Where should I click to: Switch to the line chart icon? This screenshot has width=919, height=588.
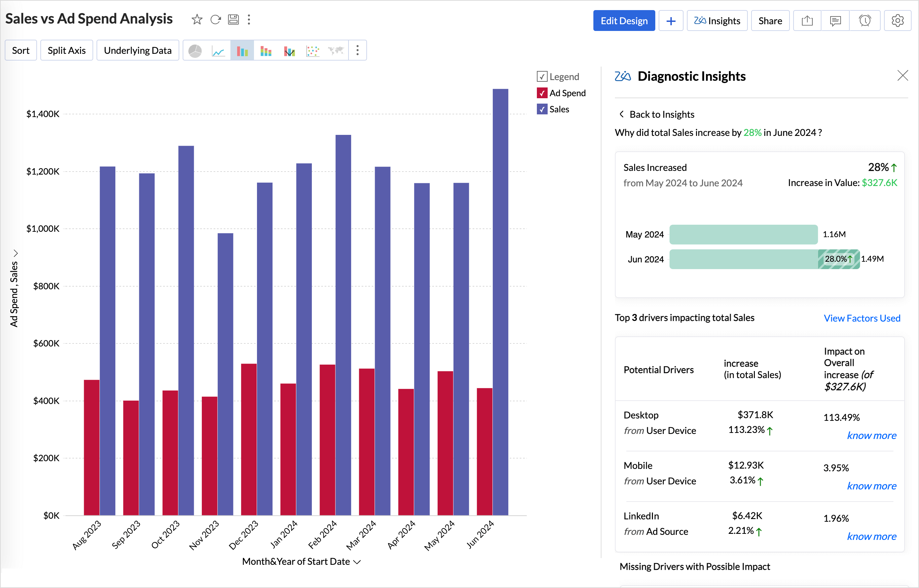218,51
